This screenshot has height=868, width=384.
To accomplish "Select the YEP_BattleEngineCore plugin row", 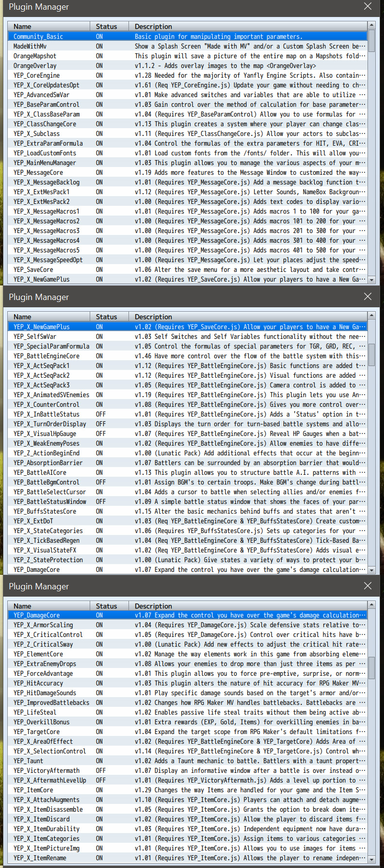I will (x=188, y=356).
